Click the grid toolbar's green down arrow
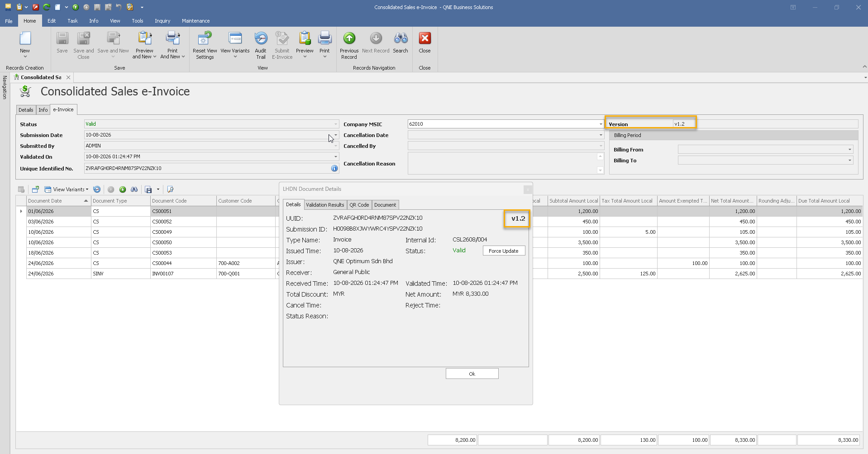Viewport: 868px width, 454px height. click(123, 189)
